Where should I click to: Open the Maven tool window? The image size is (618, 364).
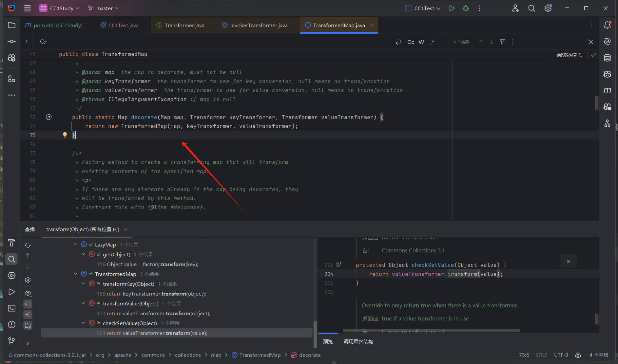point(607,90)
